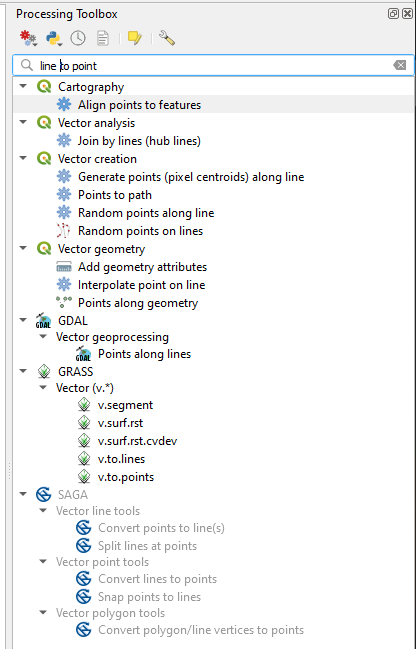Collapse the GDAL provider group
Screen dimensions: 416x649
pyautogui.click(x=23, y=320)
